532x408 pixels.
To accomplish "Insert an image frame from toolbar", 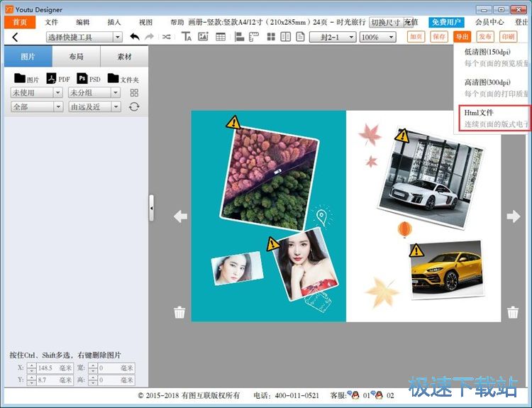I will 203,36.
